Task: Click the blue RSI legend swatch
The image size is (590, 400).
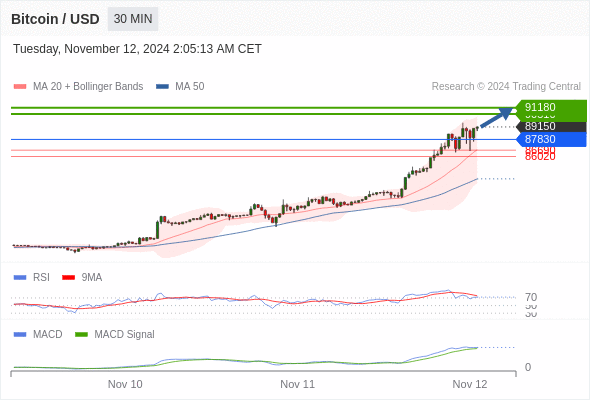Action: point(20,278)
